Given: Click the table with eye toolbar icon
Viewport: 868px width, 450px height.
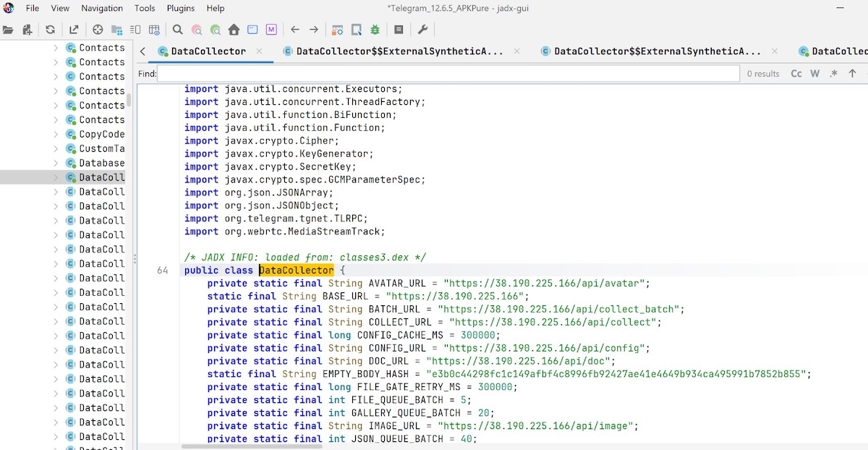Looking at the screenshot, I should pyautogui.click(x=154, y=30).
